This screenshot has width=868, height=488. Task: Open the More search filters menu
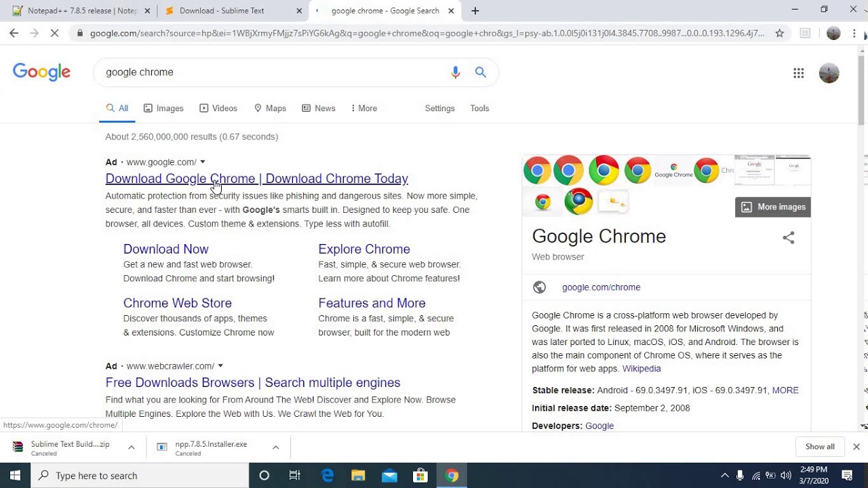[x=363, y=108]
